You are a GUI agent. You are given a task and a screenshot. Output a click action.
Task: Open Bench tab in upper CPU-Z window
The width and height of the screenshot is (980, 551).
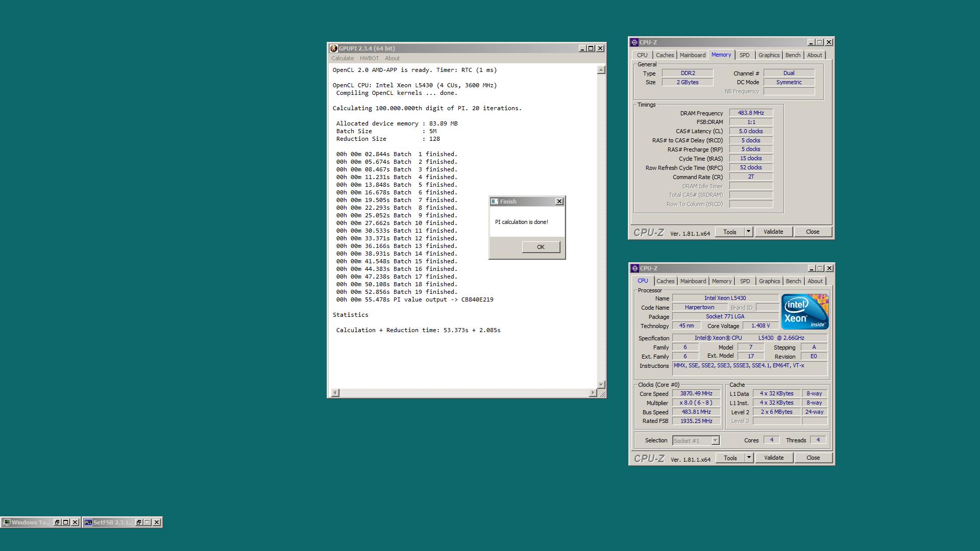tap(793, 55)
